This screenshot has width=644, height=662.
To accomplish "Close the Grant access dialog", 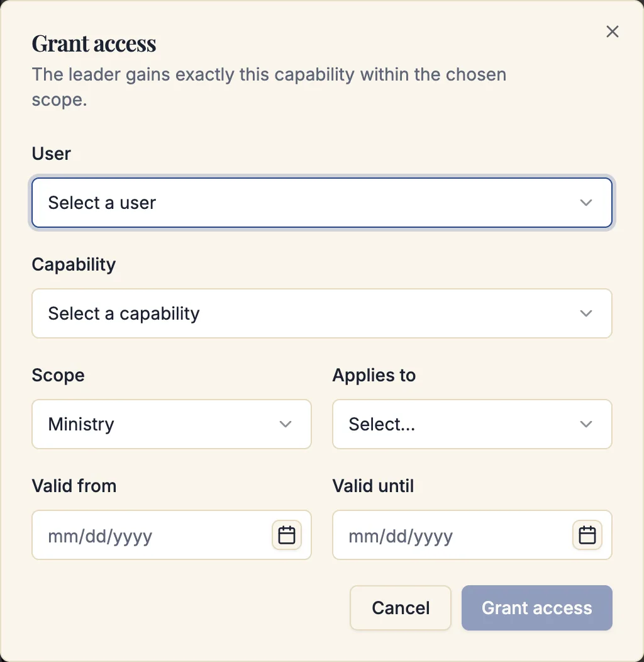I will tap(612, 31).
